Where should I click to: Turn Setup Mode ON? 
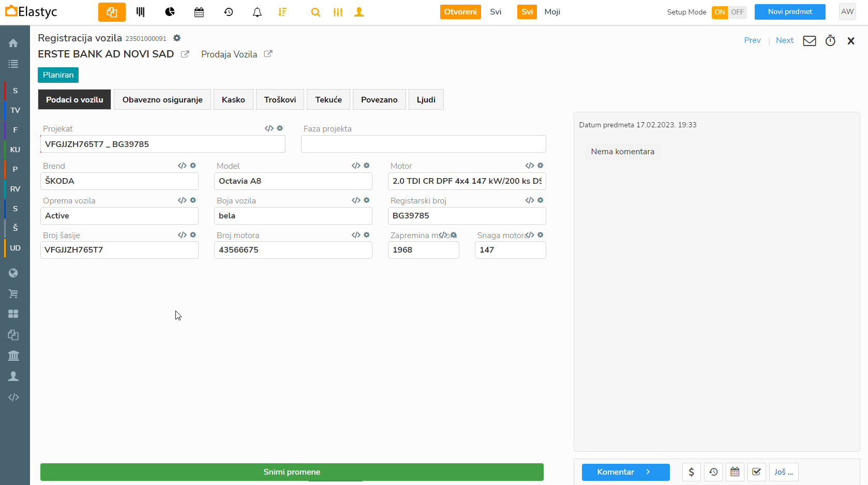click(x=720, y=12)
